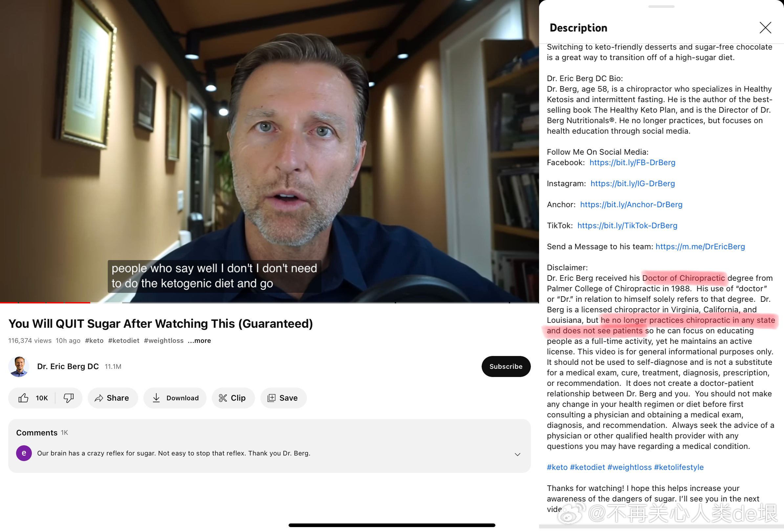
Task: Open the Anchor-DrBerg link
Action: point(631,205)
